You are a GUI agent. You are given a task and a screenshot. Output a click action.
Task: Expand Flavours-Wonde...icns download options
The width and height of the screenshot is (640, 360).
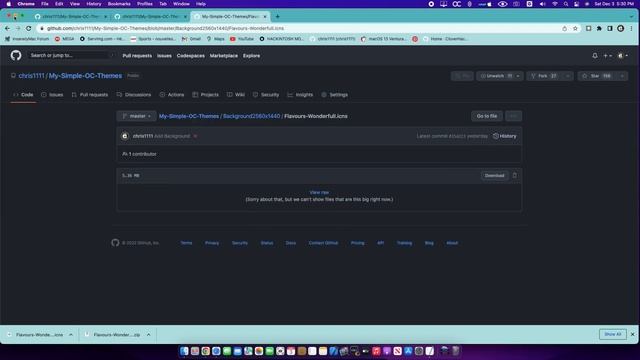(71, 335)
